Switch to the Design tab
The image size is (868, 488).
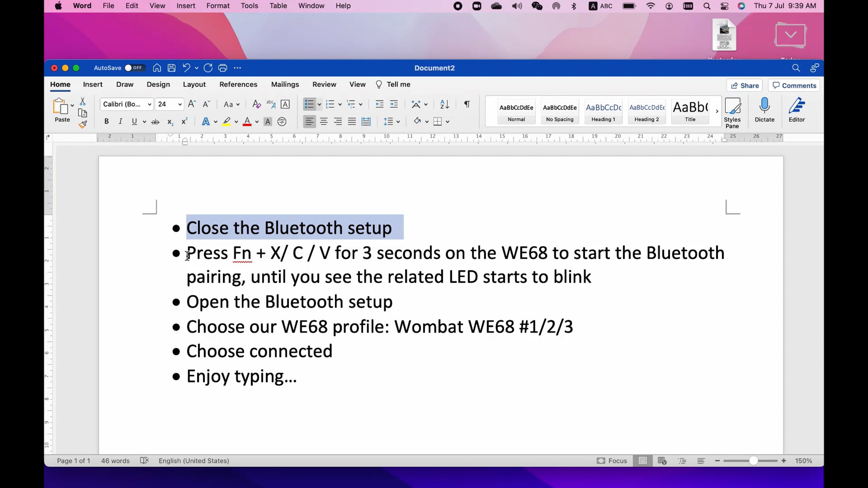158,84
